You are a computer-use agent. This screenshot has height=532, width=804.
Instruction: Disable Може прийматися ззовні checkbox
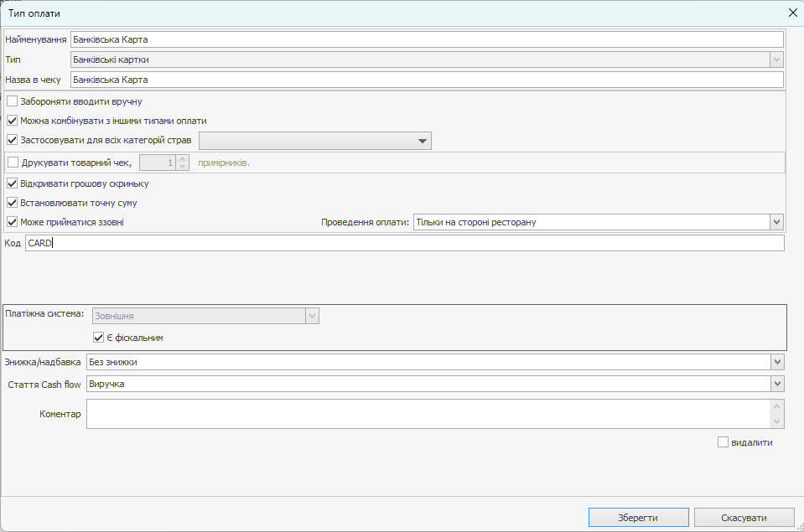click(x=12, y=222)
